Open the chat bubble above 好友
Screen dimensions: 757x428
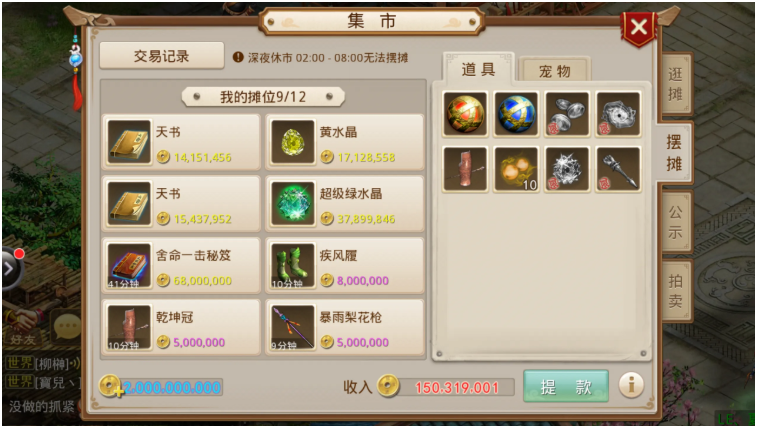pos(67,326)
